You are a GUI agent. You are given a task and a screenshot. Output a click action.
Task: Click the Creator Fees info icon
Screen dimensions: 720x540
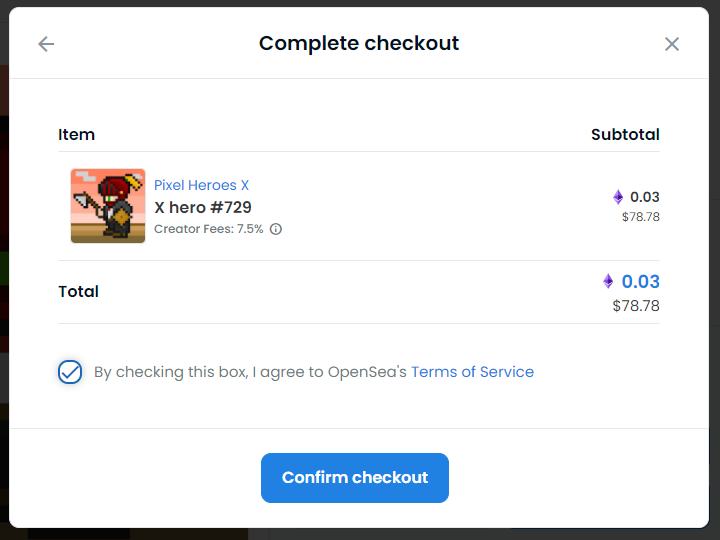(x=276, y=229)
